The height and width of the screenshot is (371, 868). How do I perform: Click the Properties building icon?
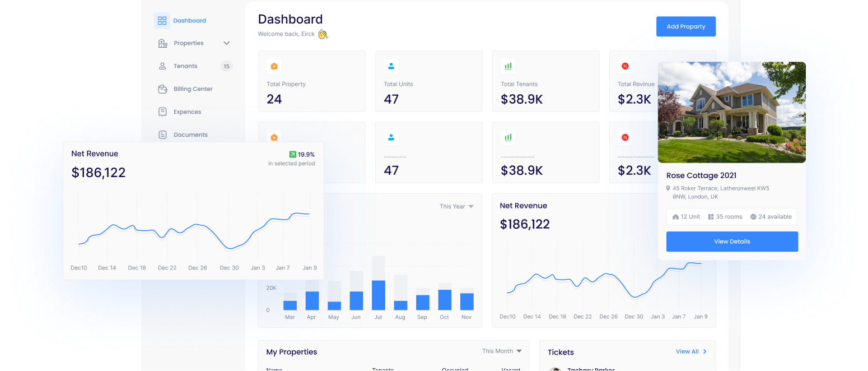[162, 43]
